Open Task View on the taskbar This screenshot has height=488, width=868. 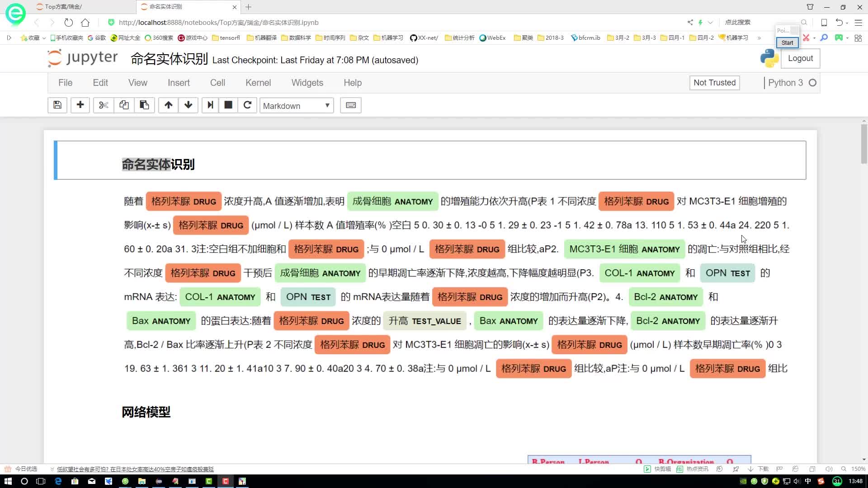click(x=41, y=481)
